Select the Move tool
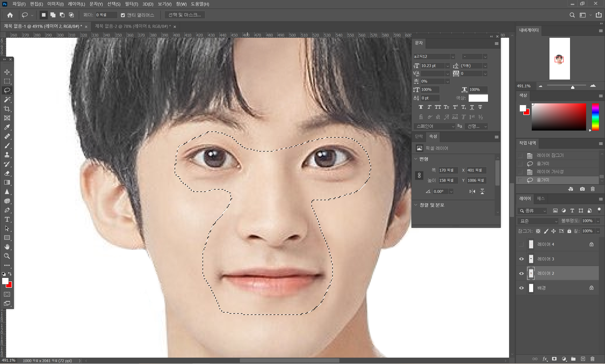The width and height of the screenshot is (605, 364). [x=7, y=72]
